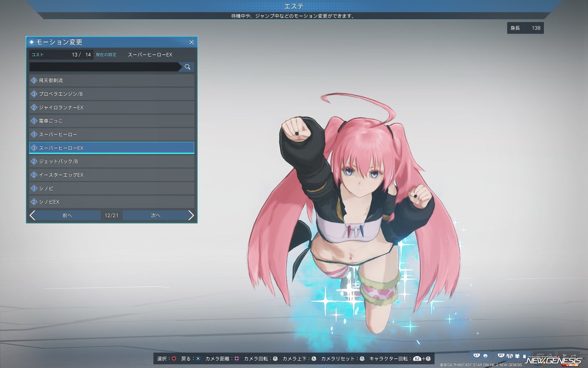Click the コスト 13 / 14 cost readout

point(61,54)
